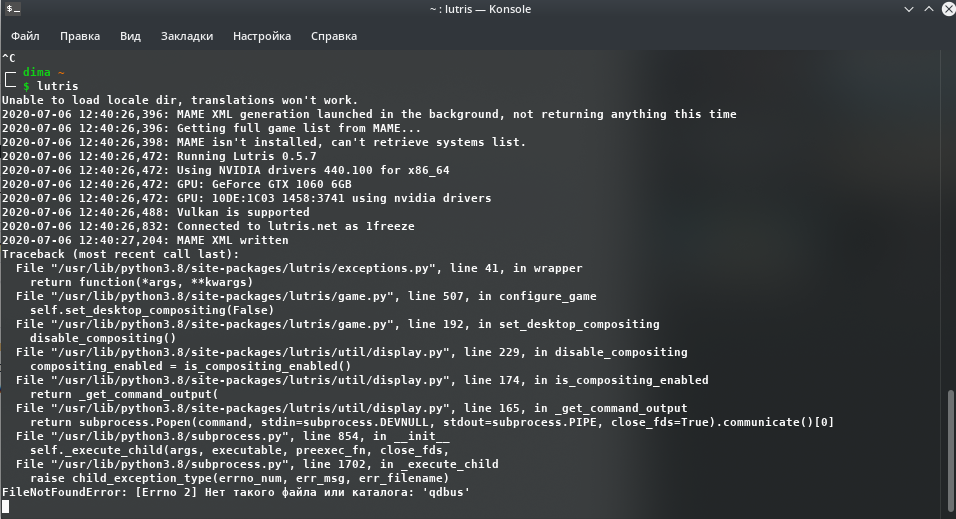Click the 'dima' username in the prompt
Viewport: 956px width, 519px height.
(37, 72)
